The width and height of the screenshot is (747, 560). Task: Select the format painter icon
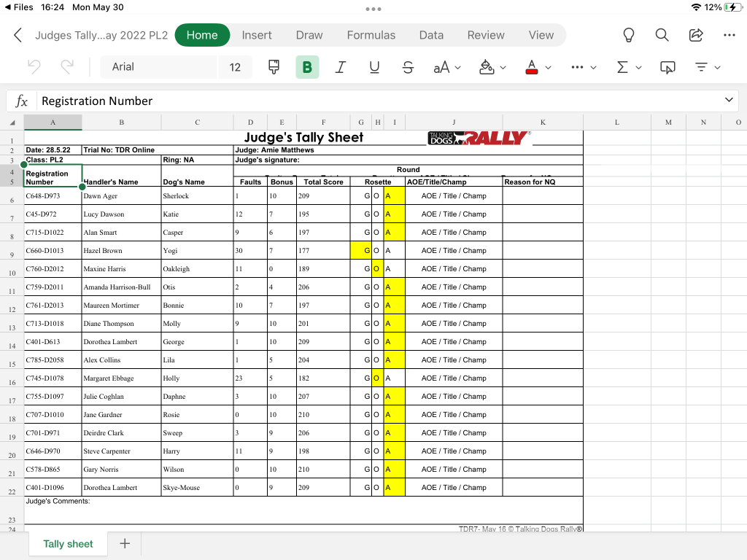[274, 67]
